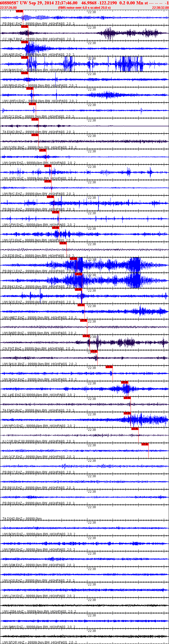Click the PB.B017.EHZ station label
Viewport: 169px width, 644px height.
point(12,472)
